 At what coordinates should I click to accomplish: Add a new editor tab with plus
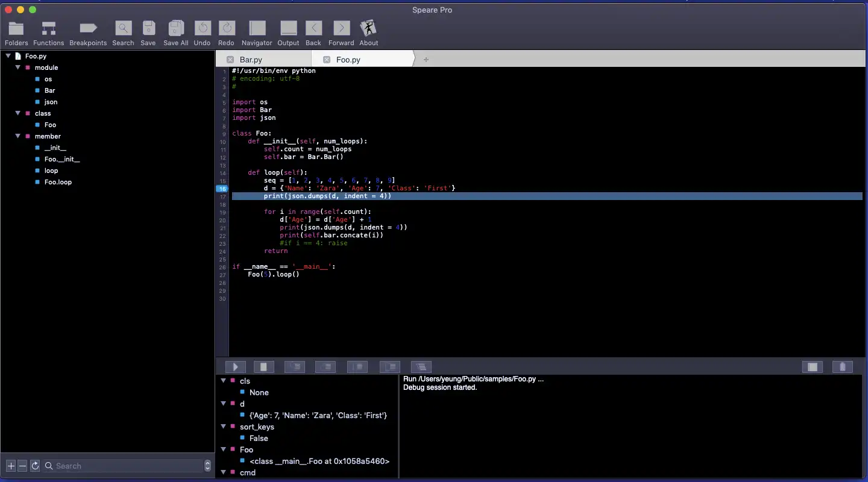coord(426,60)
